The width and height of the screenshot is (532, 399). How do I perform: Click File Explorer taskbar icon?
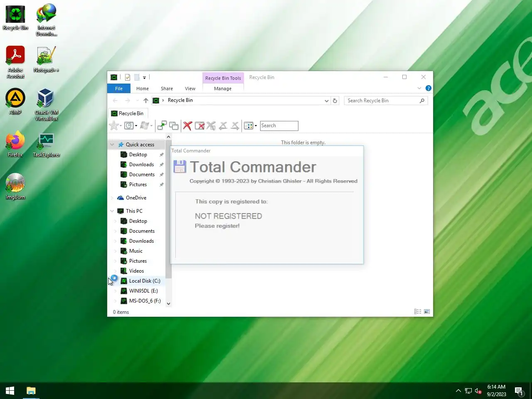point(31,391)
